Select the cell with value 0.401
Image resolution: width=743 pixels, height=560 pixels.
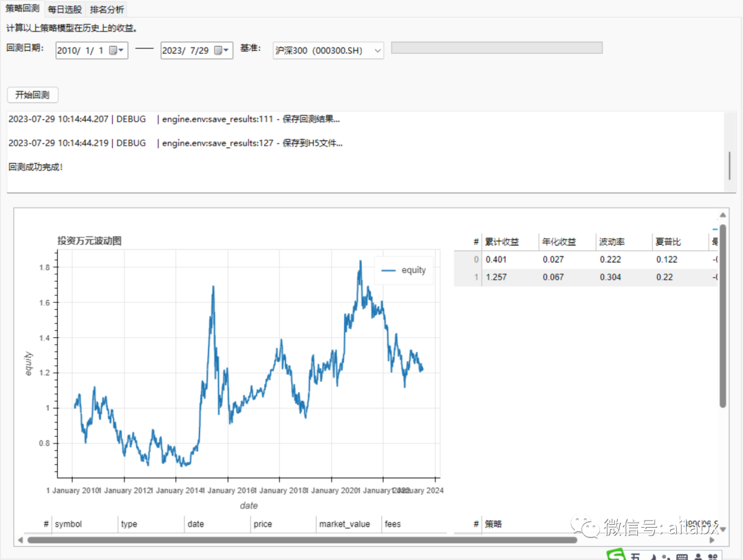(510, 259)
